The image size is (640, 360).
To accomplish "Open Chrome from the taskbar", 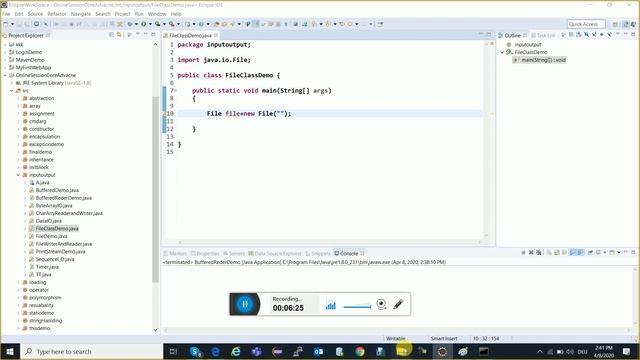I will (x=360, y=351).
